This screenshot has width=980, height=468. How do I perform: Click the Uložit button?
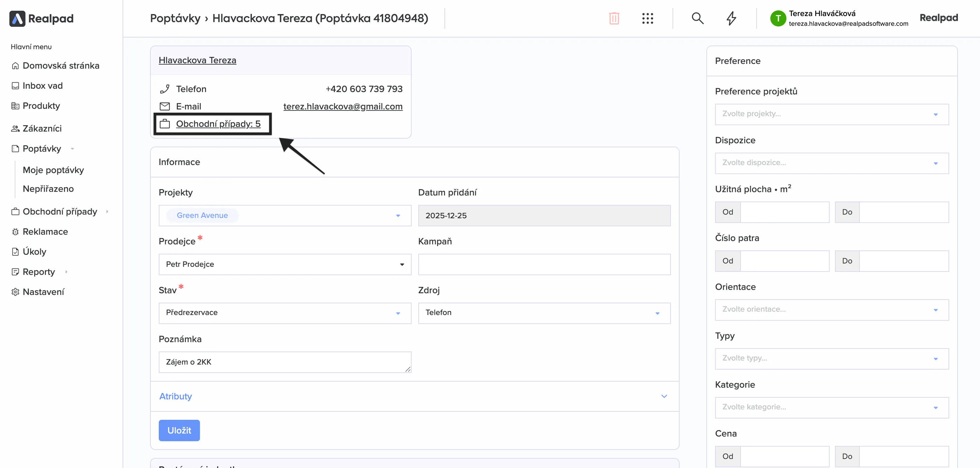pos(179,431)
